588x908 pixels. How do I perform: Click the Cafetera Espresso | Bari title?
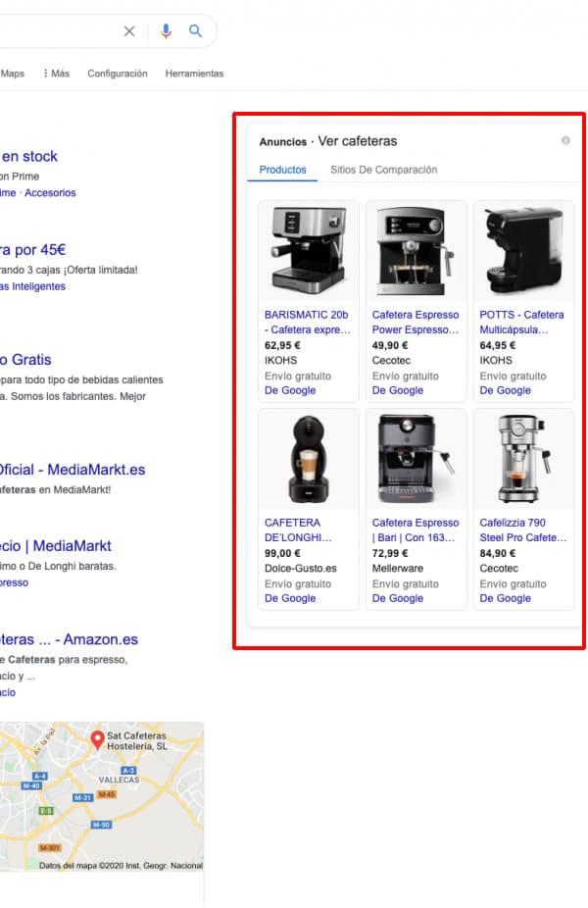click(416, 530)
